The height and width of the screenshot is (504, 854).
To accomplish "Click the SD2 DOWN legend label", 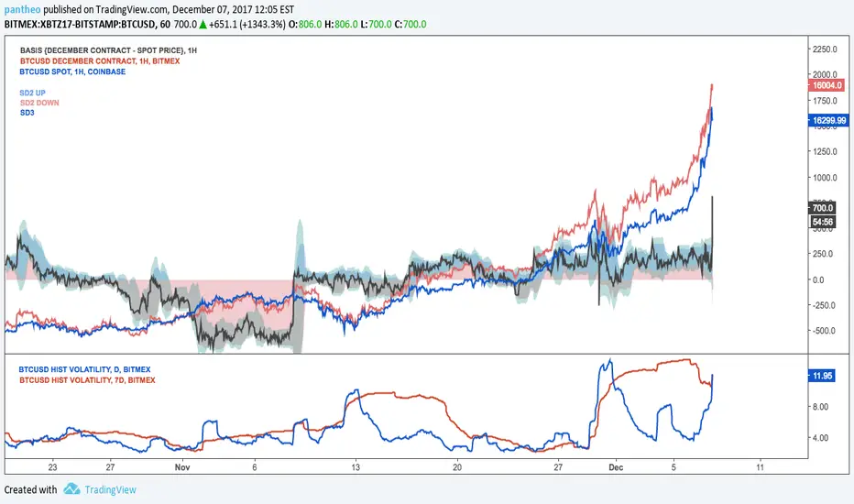I will point(39,103).
